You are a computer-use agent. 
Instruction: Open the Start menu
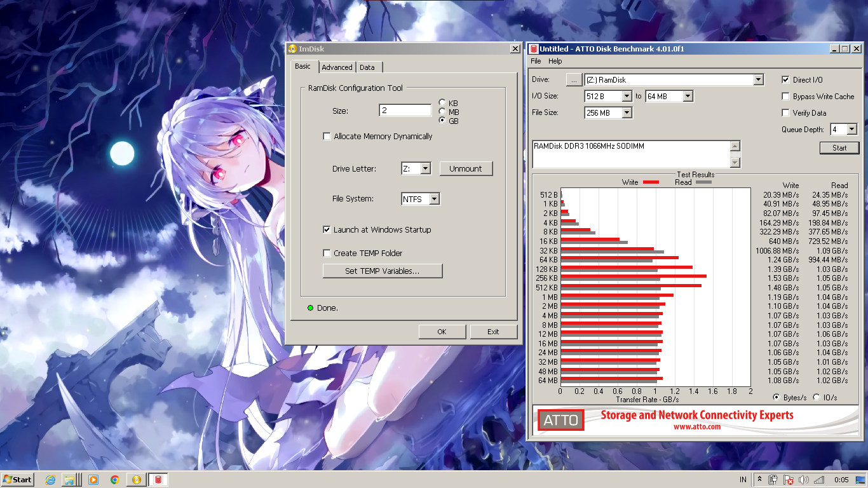point(18,480)
